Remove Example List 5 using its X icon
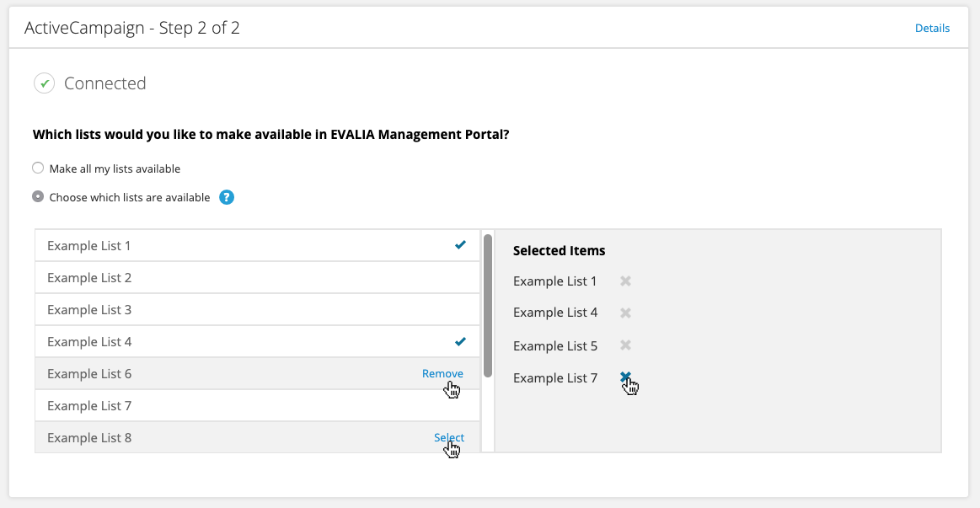Viewport: 980px width, 508px height. [625, 345]
